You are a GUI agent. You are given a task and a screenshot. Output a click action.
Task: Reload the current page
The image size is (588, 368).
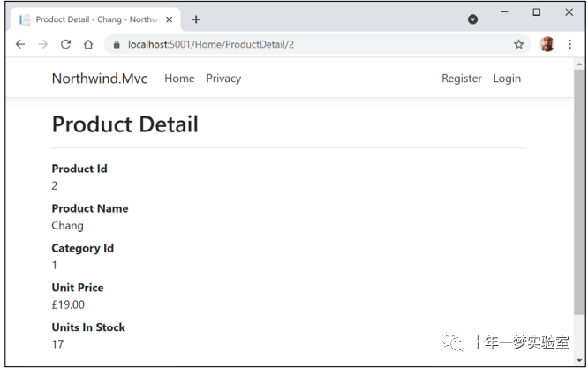[x=65, y=44]
